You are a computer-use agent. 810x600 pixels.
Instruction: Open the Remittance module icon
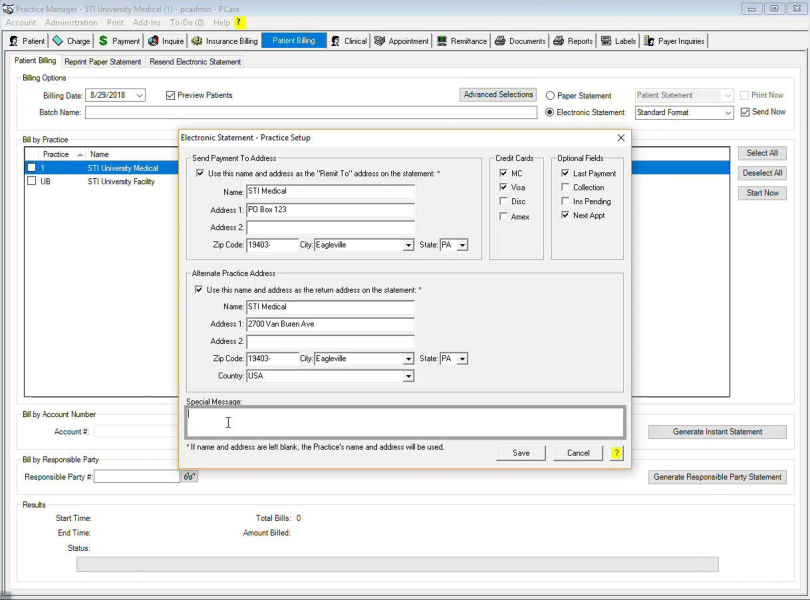(x=442, y=41)
